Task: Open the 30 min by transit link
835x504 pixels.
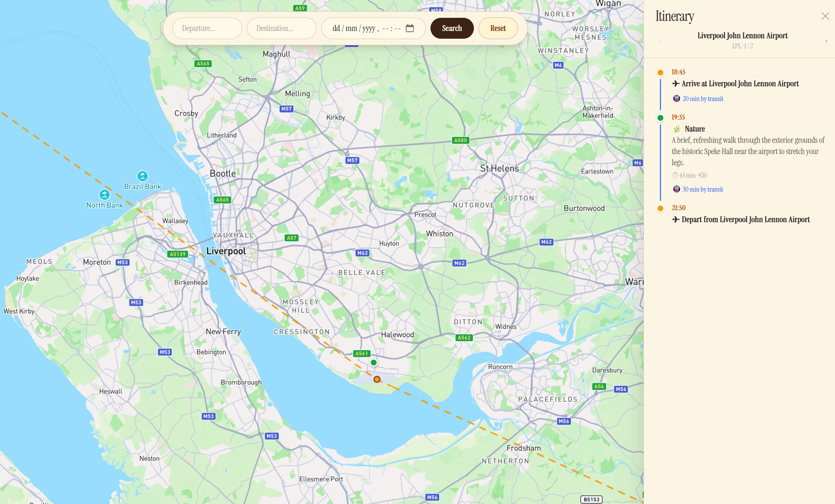Action: click(702, 189)
